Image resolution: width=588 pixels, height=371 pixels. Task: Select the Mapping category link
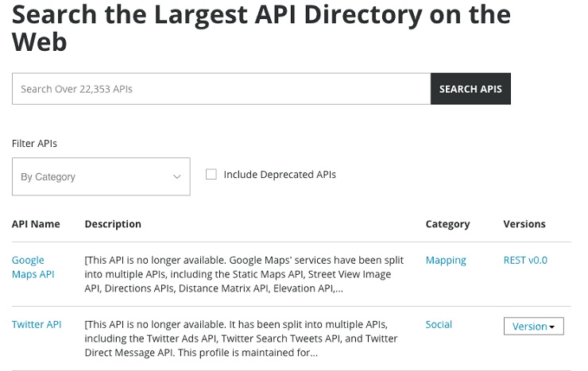click(x=446, y=260)
